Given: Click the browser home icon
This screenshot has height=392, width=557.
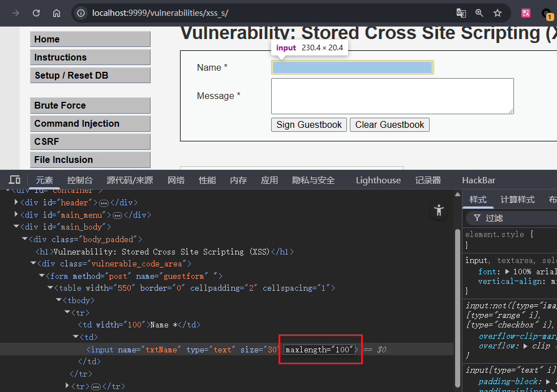Looking at the screenshot, I should [57, 13].
